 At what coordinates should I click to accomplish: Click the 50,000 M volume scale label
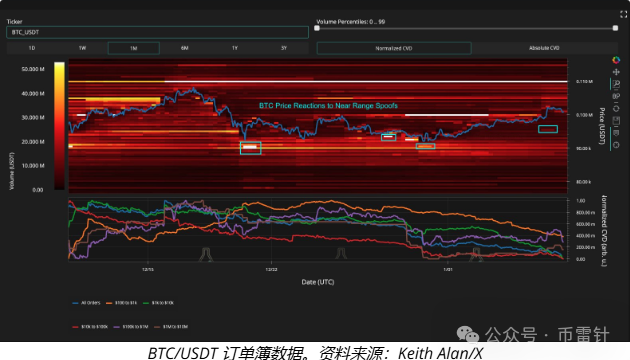tap(33, 69)
